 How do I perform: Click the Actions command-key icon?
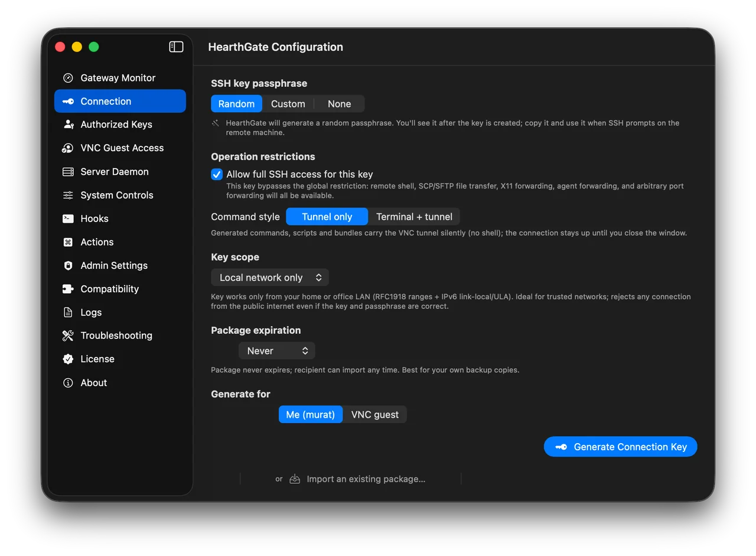click(68, 242)
